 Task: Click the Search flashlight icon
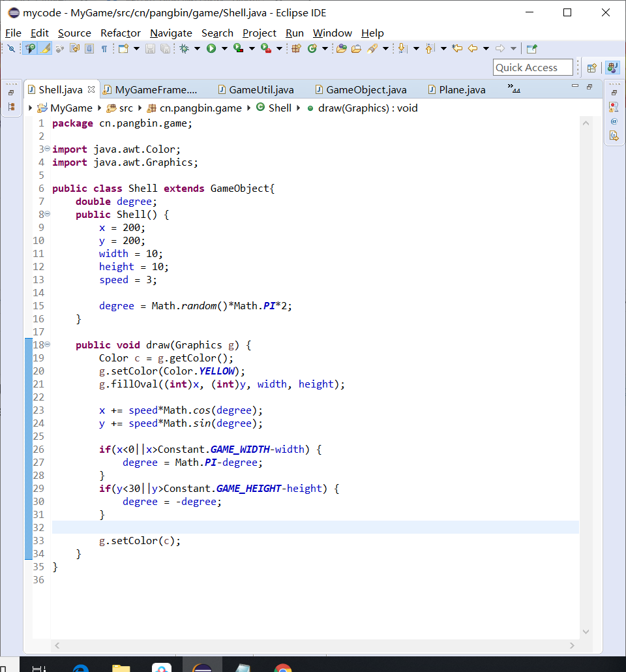coord(372,48)
